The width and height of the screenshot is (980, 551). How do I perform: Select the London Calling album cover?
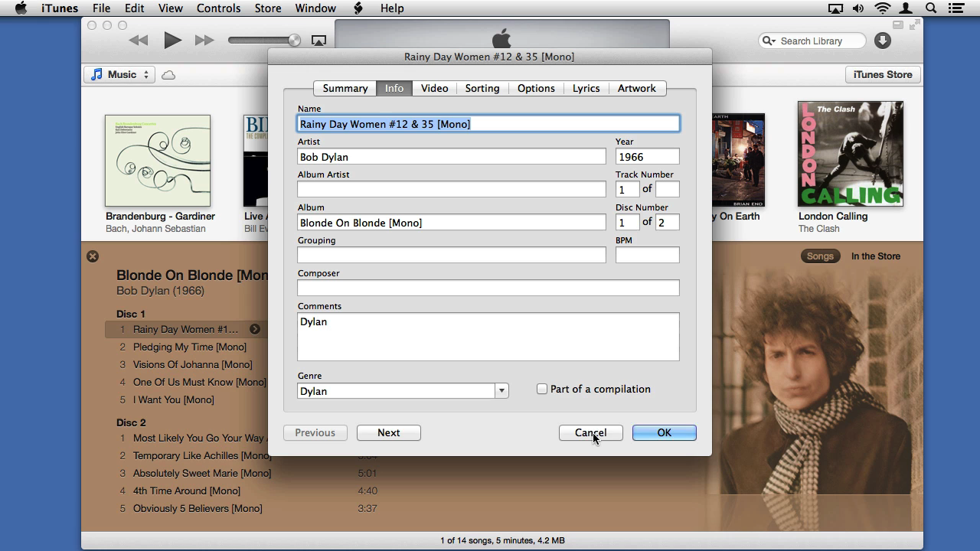tap(851, 154)
